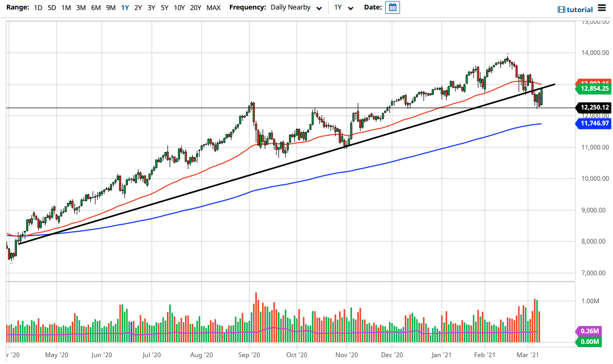This screenshot has width=613, height=364.
Task: Click the purple 0.26M volume marker
Action: (x=591, y=331)
